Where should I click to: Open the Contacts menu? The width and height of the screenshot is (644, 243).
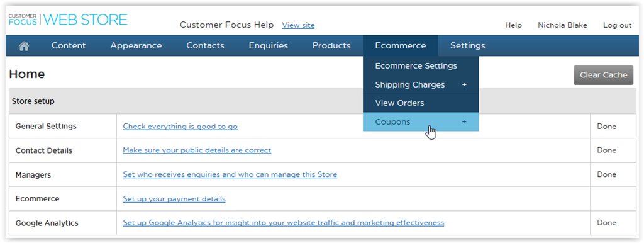click(x=206, y=45)
